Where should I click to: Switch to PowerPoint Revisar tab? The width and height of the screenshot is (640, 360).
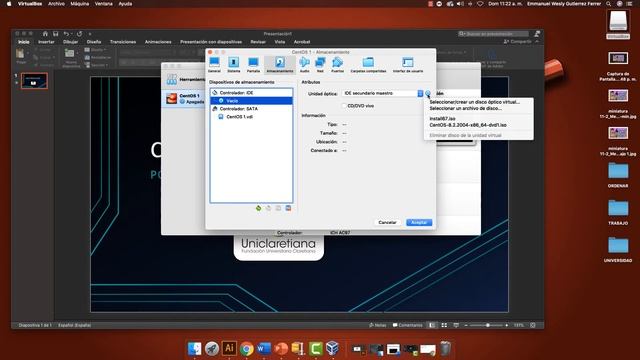[x=258, y=42]
